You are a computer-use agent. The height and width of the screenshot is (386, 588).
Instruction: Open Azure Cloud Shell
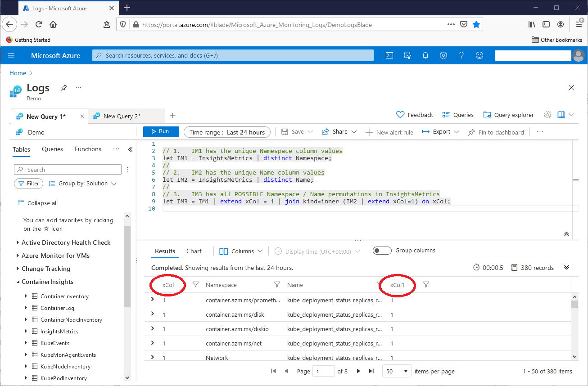389,55
